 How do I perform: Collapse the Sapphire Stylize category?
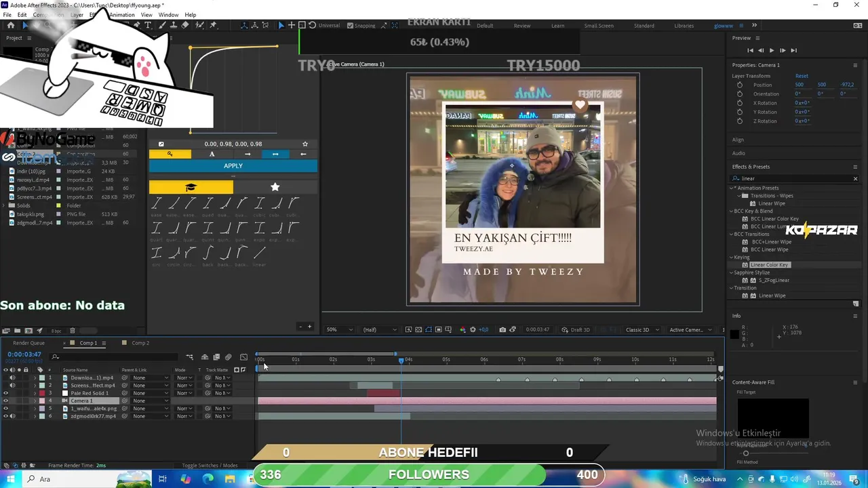731,272
